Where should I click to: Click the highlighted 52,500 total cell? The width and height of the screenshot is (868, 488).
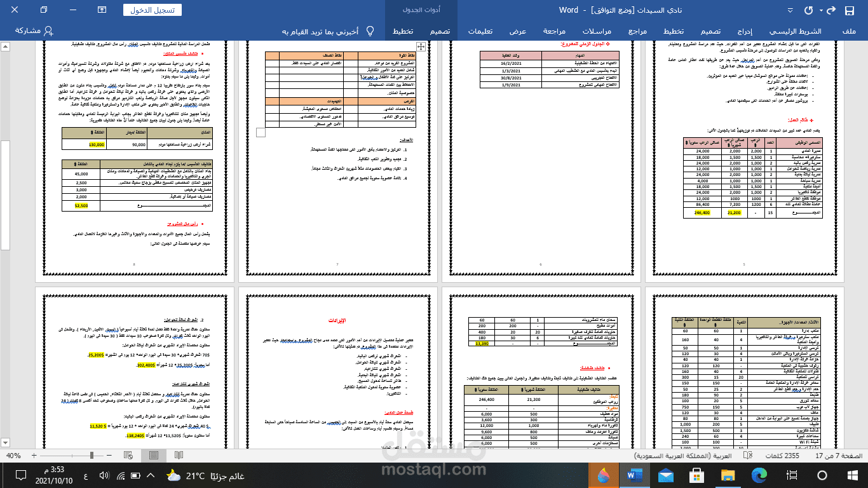pyautogui.click(x=81, y=206)
